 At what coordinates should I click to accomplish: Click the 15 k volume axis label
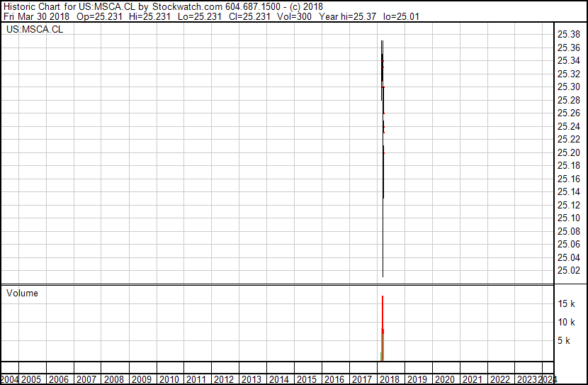click(x=566, y=303)
